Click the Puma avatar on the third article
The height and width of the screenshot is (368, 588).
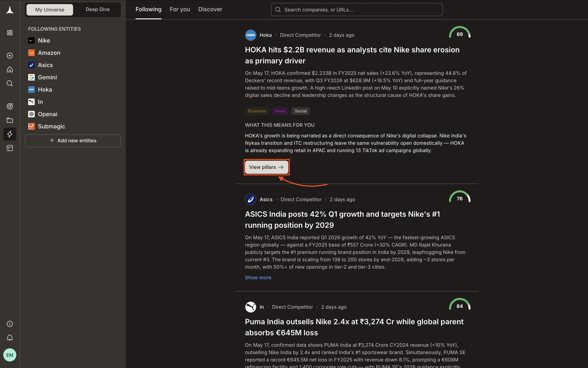coord(251,307)
